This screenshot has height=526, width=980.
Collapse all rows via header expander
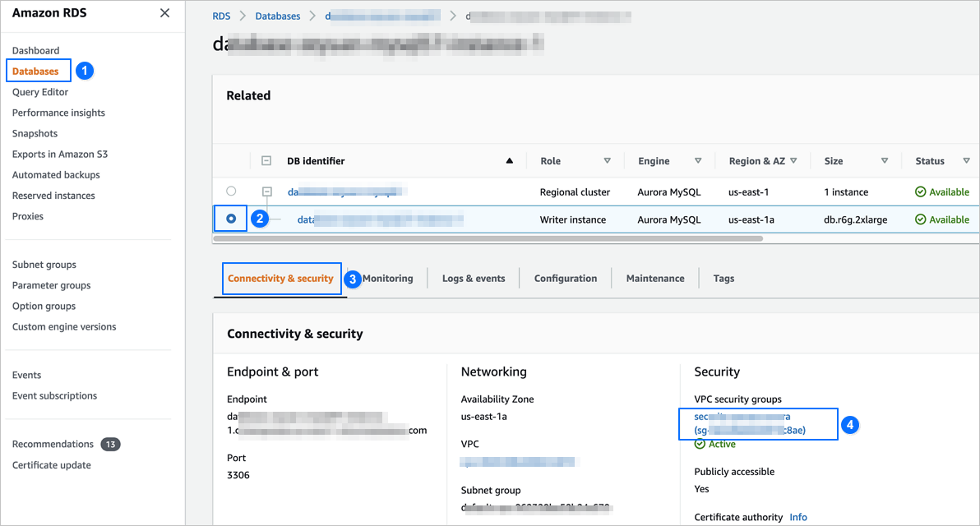[266, 161]
